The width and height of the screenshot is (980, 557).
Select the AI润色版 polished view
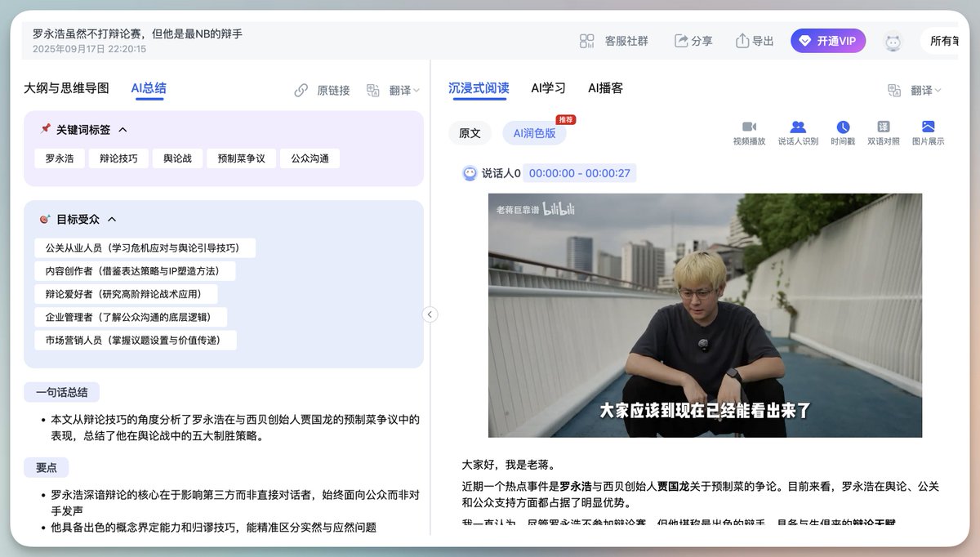534,133
